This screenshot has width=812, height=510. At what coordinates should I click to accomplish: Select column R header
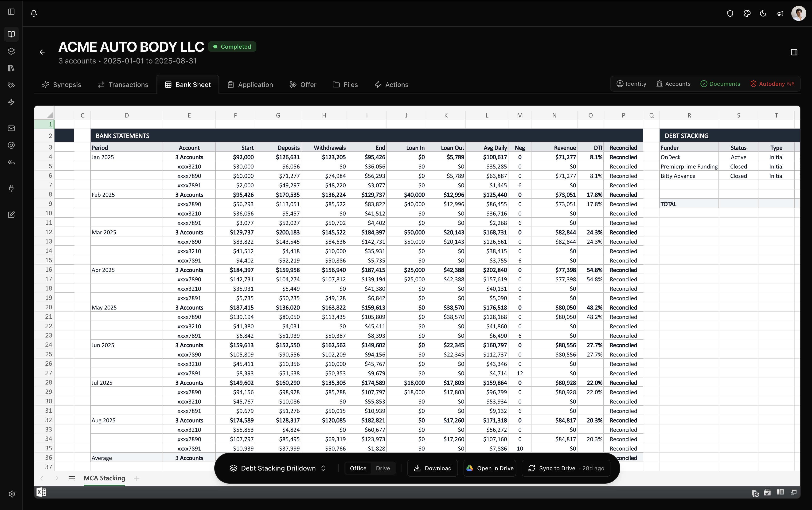click(689, 115)
